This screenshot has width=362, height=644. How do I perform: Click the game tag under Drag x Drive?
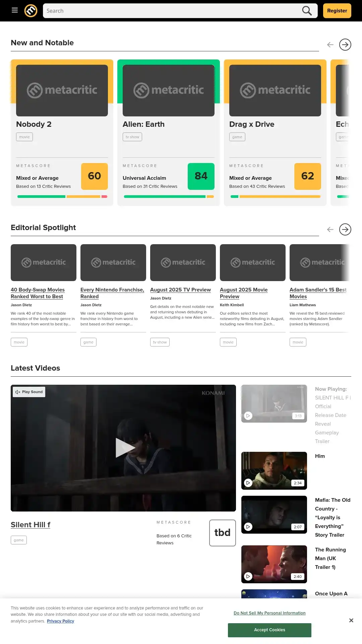click(x=237, y=137)
